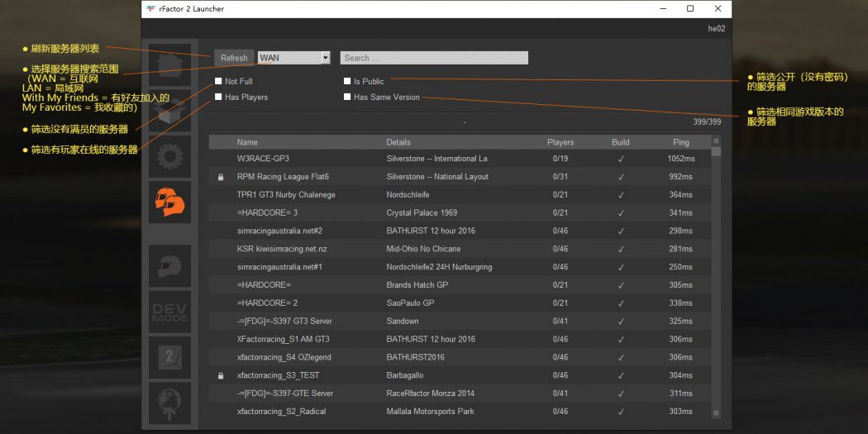Open the globe update icon in sidebar
Screen dimensions: 868x434
point(170,403)
